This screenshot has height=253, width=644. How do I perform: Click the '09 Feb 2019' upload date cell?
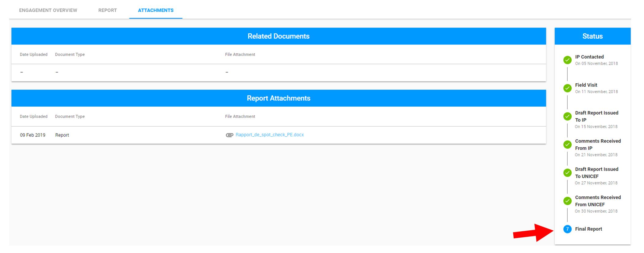[33, 135]
